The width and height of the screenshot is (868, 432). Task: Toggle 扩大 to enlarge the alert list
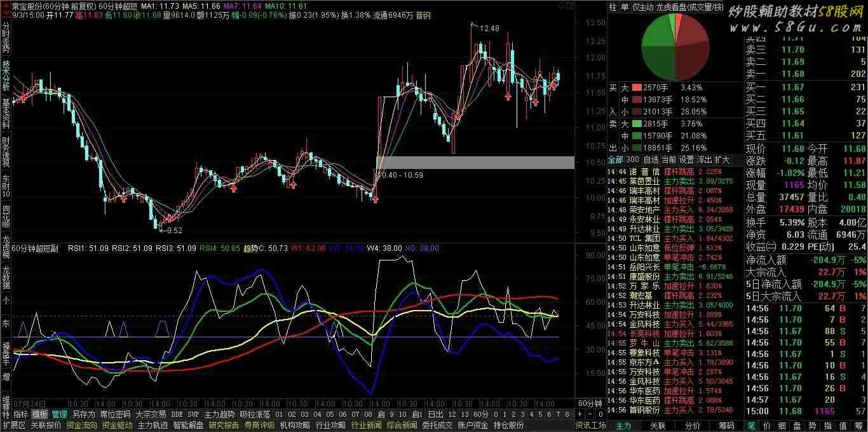pos(722,159)
